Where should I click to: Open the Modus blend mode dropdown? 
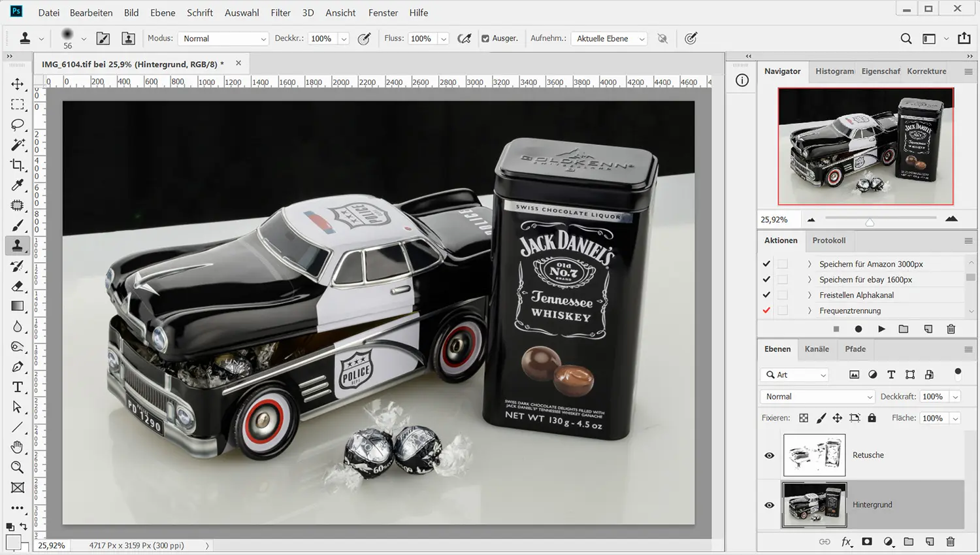pyautogui.click(x=224, y=39)
